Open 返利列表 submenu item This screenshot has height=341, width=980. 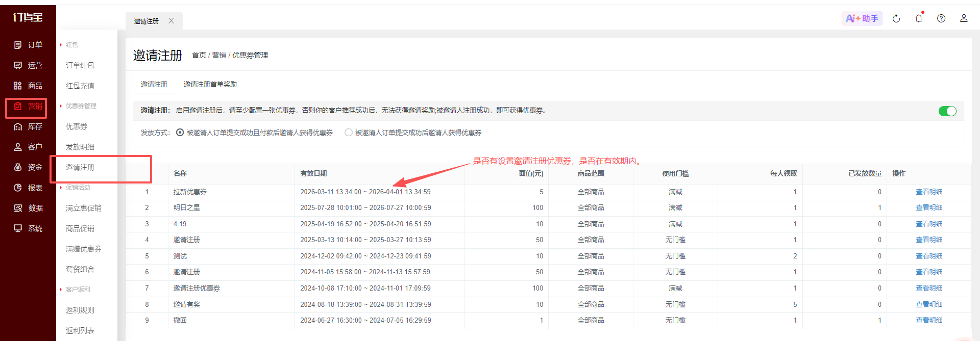(80, 330)
